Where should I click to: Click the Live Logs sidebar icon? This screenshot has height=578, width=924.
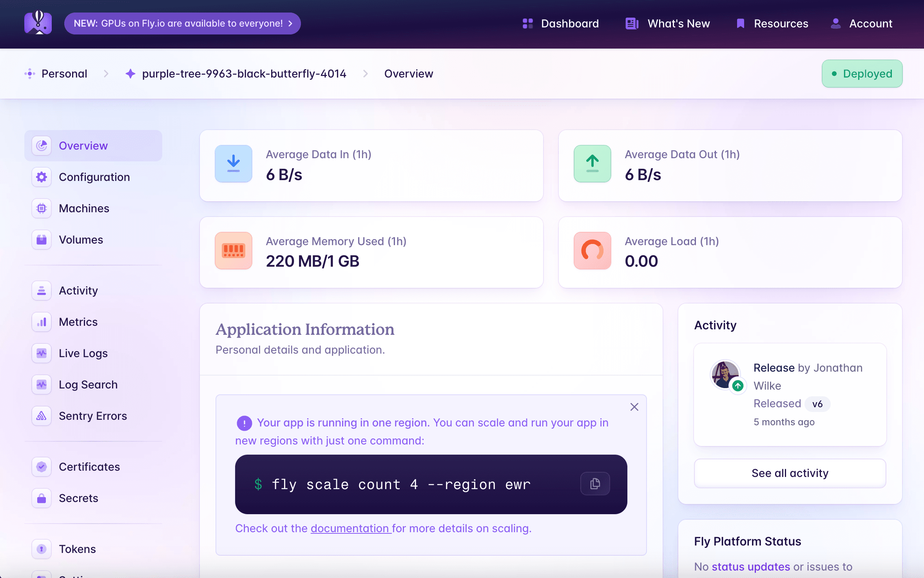click(x=41, y=353)
